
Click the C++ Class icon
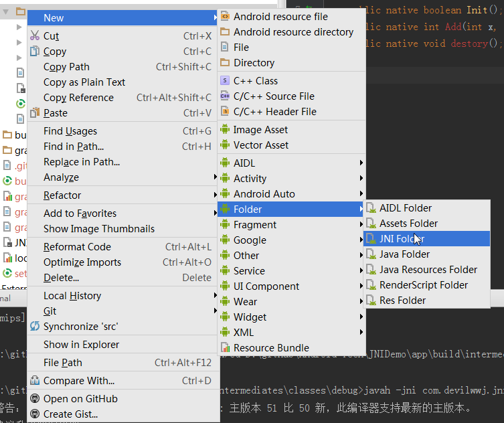coord(225,81)
